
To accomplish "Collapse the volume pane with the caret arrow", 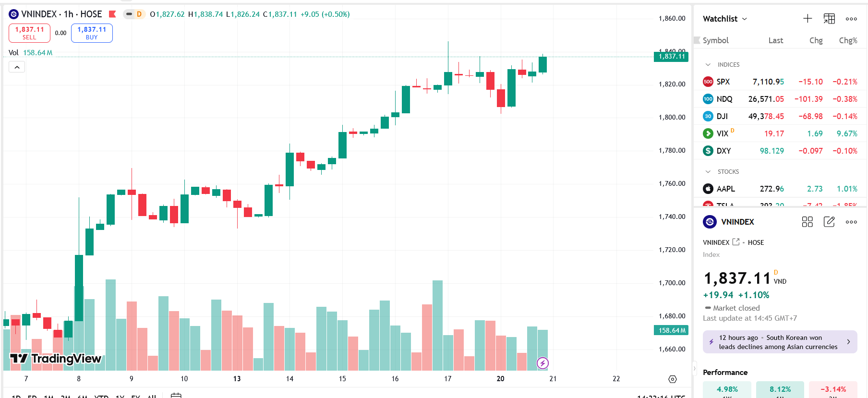I will 17,67.
